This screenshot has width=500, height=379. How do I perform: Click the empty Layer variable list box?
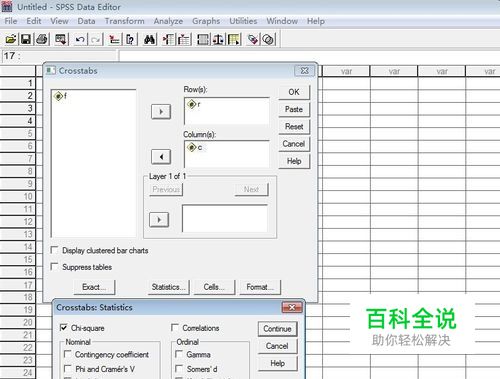[x=225, y=218]
